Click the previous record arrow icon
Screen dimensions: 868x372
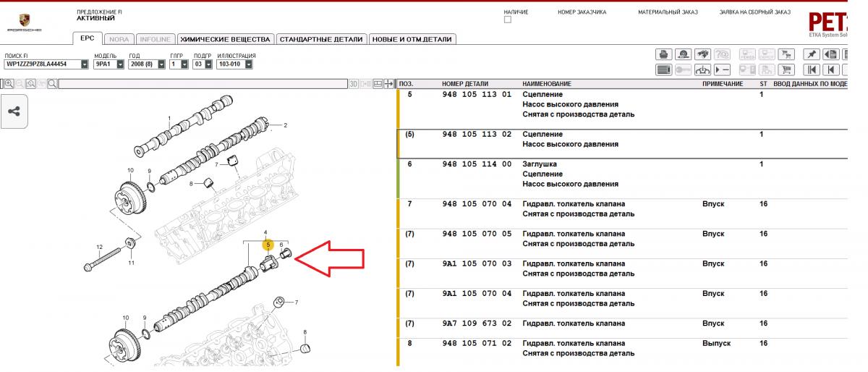[x=832, y=70]
